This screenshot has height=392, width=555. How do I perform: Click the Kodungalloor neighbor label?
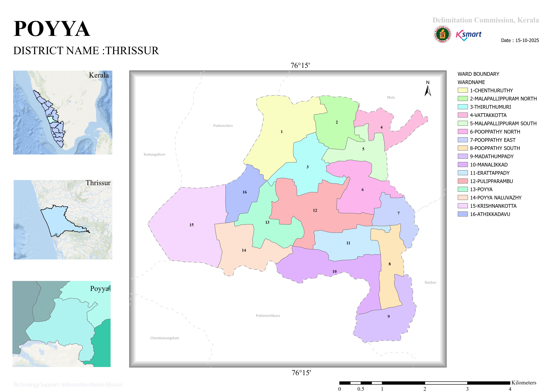(x=154, y=154)
